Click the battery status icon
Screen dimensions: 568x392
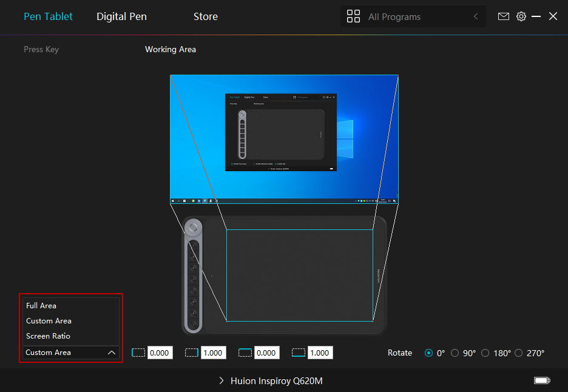pos(541,380)
